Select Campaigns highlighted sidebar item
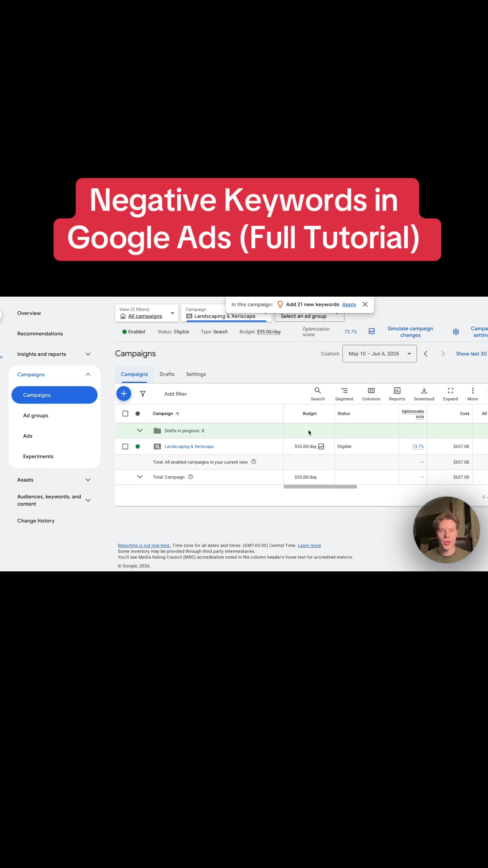488x868 pixels. click(x=54, y=395)
